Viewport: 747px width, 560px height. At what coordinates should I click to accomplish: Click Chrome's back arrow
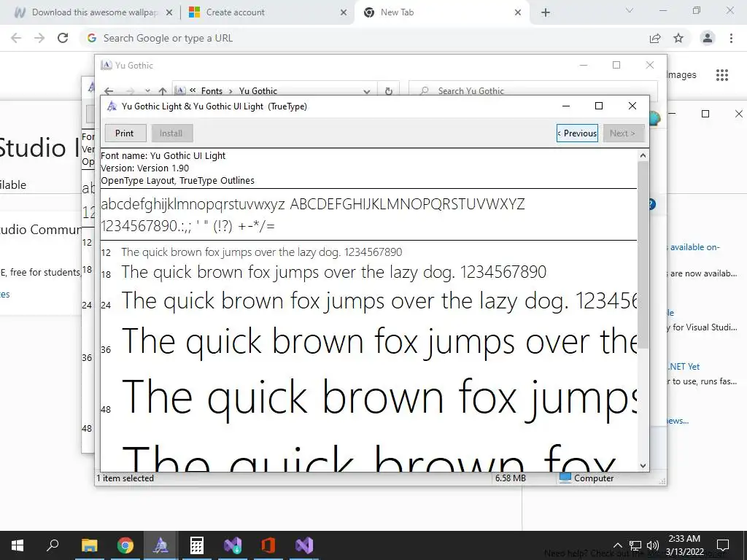tap(16, 38)
